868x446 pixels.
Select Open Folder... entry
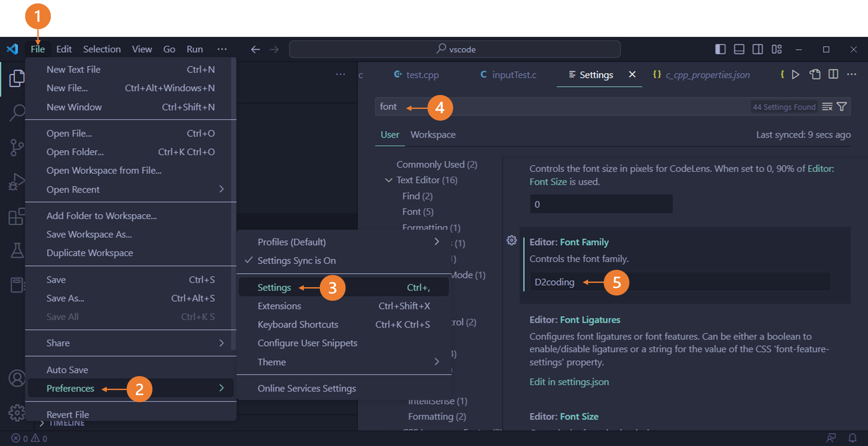coord(131,152)
